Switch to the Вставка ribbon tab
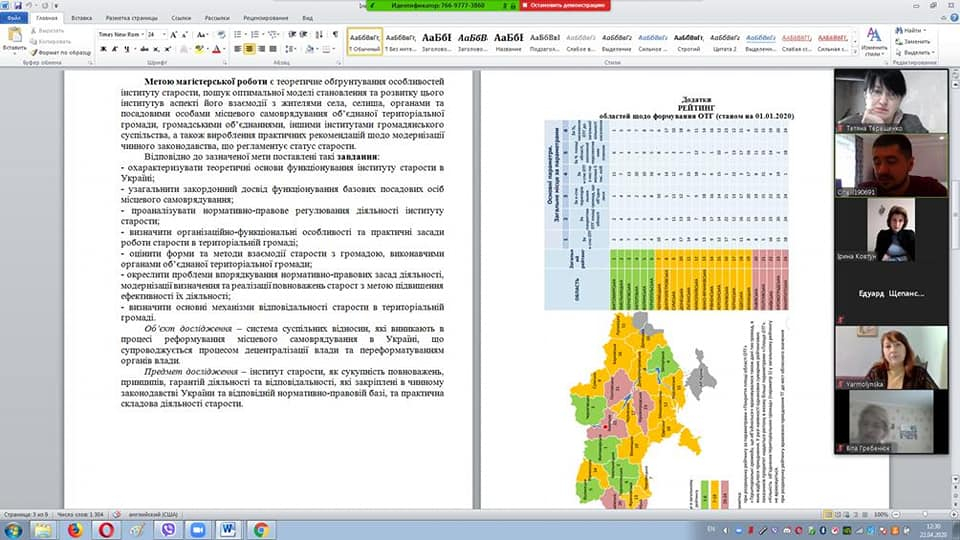Viewport: 960px width, 540px height. (82, 18)
